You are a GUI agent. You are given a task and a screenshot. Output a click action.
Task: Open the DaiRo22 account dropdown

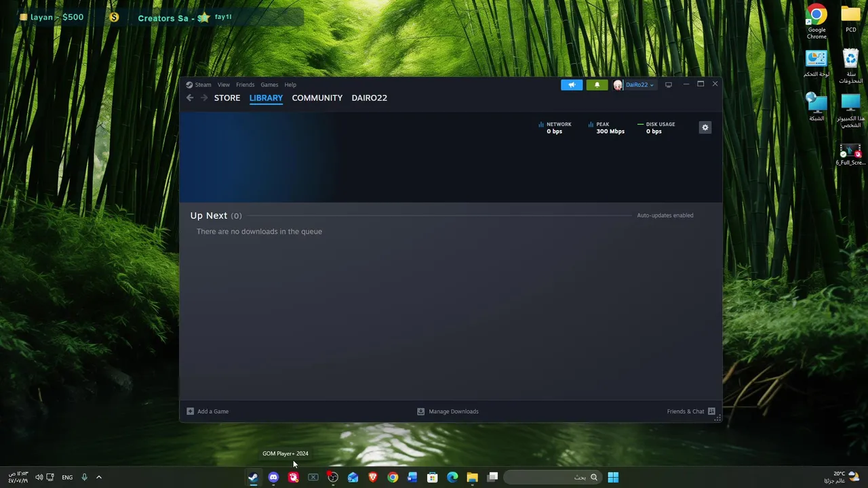point(639,85)
